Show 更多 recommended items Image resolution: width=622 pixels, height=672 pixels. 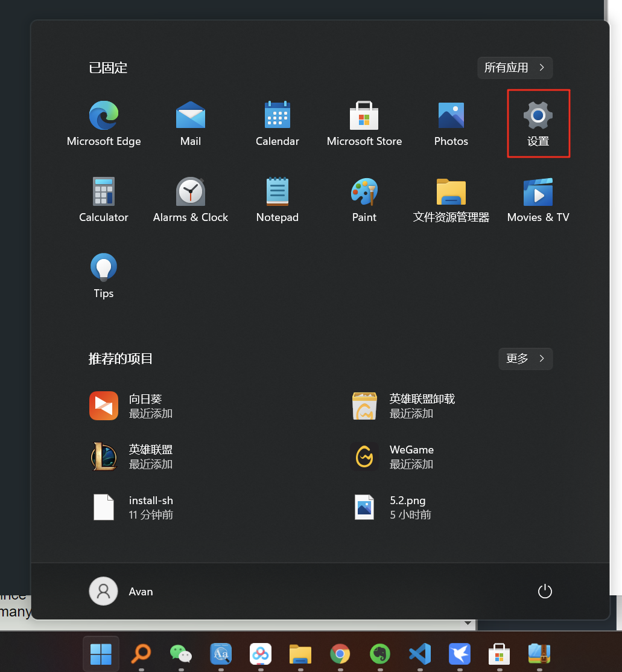(x=525, y=359)
